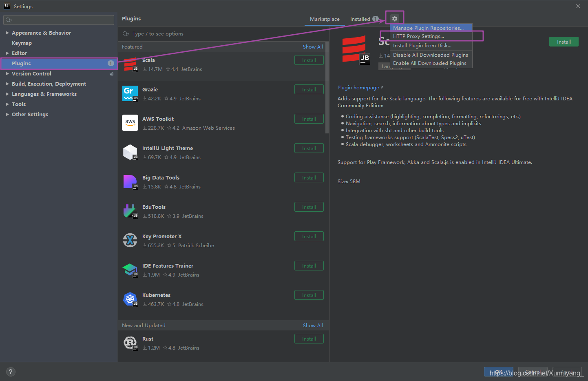The height and width of the screenshot is (381, 588).
Task: Switch to the Installed tab
Action: click(x=364, y=19)
